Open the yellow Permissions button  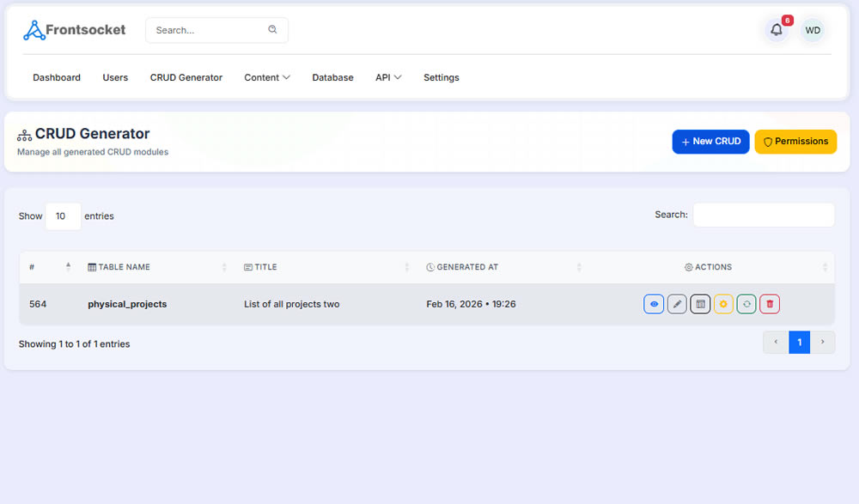795,142
